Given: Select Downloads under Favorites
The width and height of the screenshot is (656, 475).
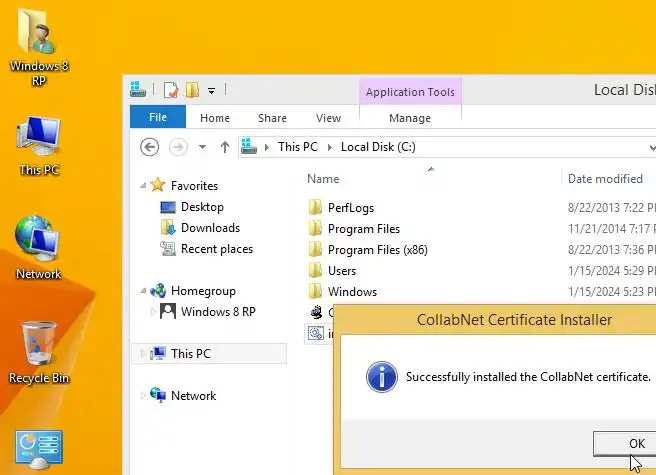Looking at the screenshot, I should click(210, 228).
